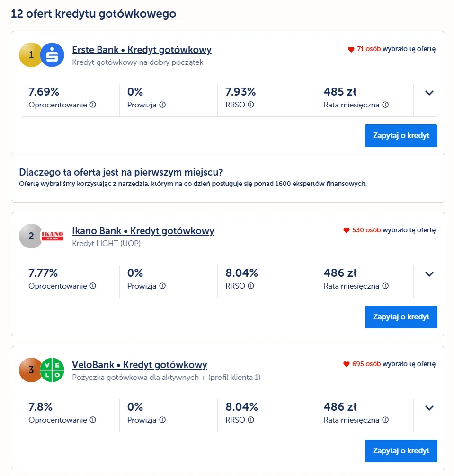Click the Ikano Bank Prowizja info icon

[x=162, y=286]
